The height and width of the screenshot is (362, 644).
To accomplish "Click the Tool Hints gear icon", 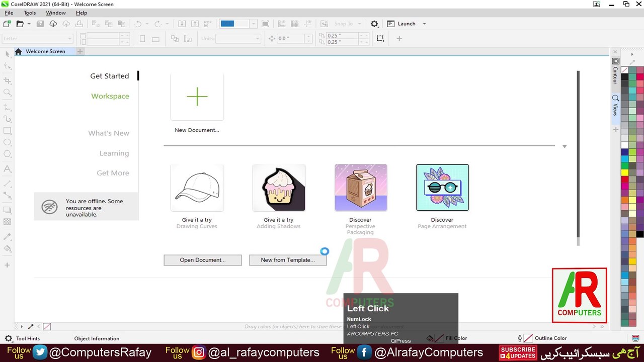I will (x=8, y=338).
